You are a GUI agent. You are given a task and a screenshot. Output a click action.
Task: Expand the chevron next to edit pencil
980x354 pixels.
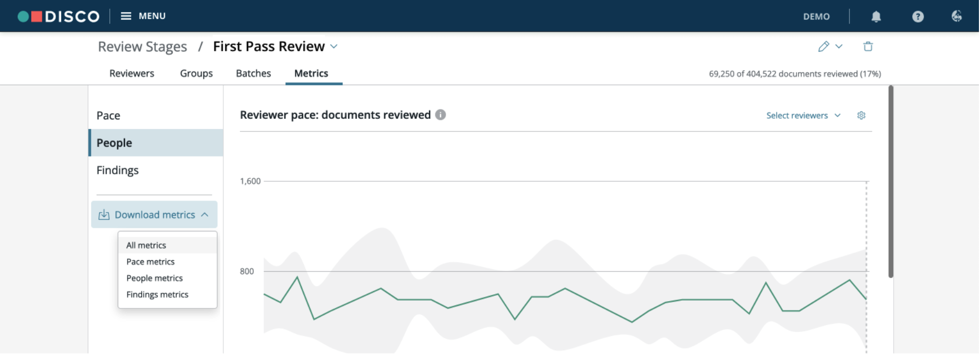(839, 47)
